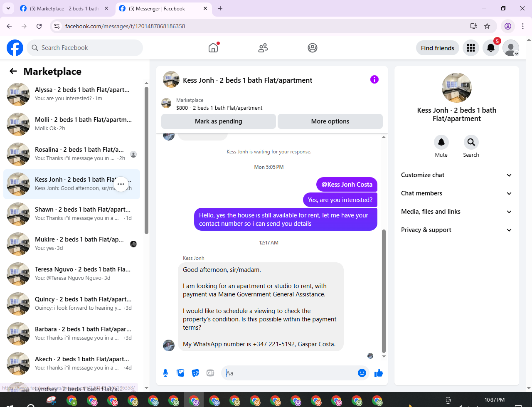Open Chrome profile icon
Image resolution: width=532 pixels, height=407 pixels.
[508, 26]
